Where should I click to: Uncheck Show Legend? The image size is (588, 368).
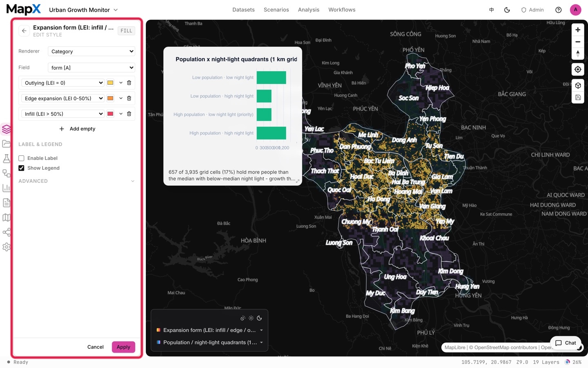pyautogui.click(x=21, y=168)
